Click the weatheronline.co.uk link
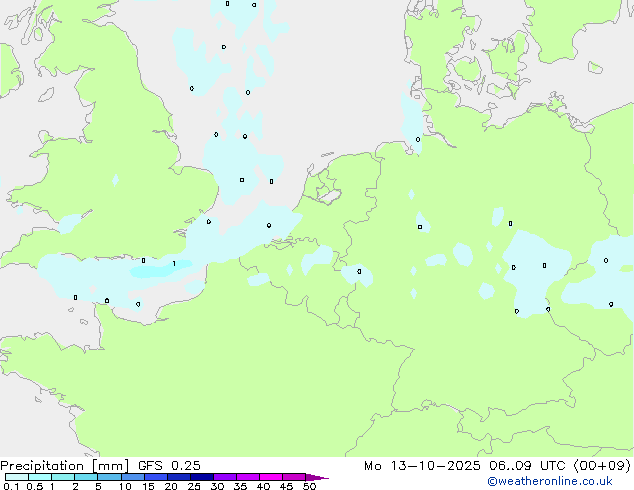 point(549,481)
